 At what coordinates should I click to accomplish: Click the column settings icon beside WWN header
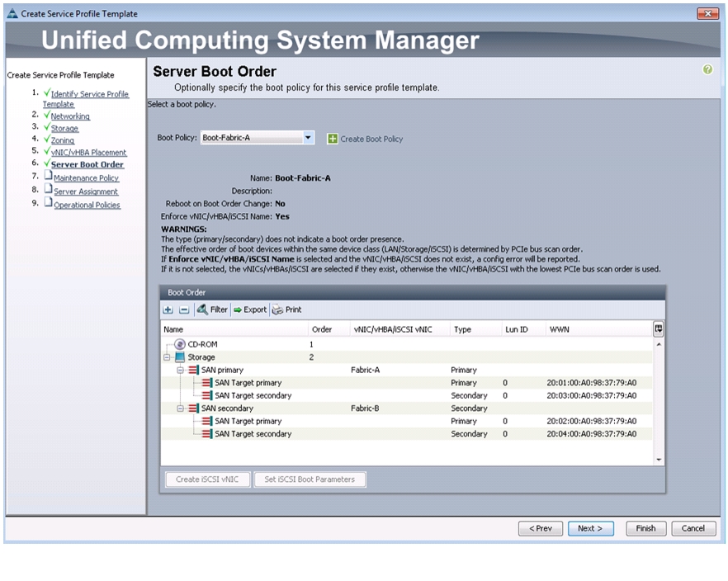[658, 329]
